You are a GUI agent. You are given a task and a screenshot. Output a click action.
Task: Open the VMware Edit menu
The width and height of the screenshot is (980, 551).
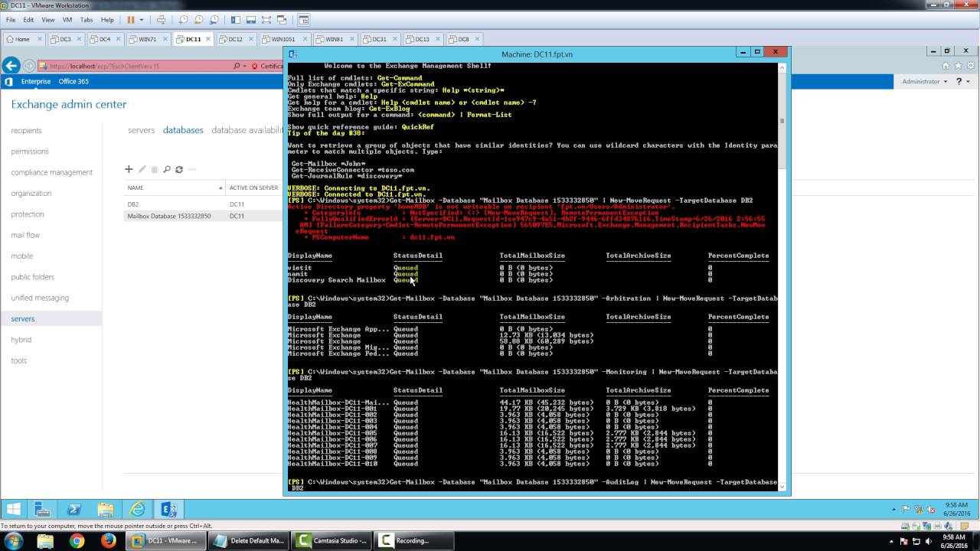pos(28,20)
